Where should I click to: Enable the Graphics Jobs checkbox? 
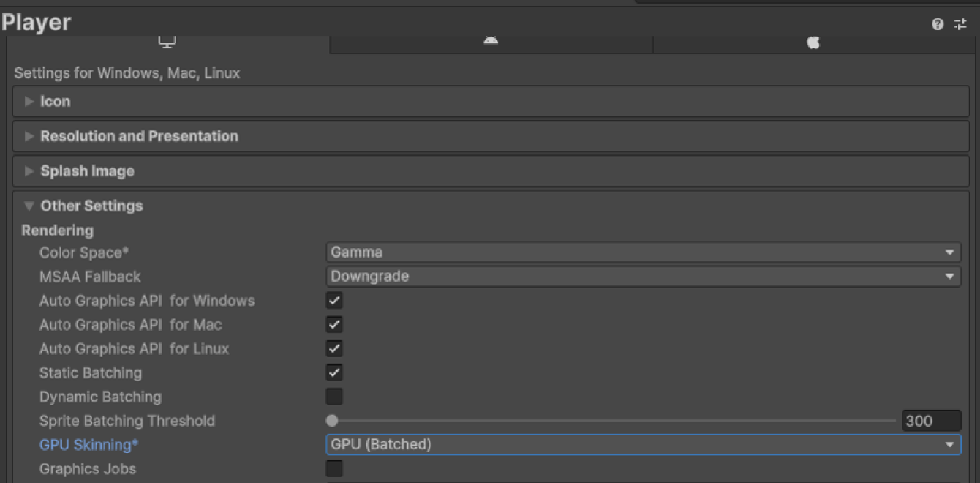pyautogui.click(x=334, y=468)
